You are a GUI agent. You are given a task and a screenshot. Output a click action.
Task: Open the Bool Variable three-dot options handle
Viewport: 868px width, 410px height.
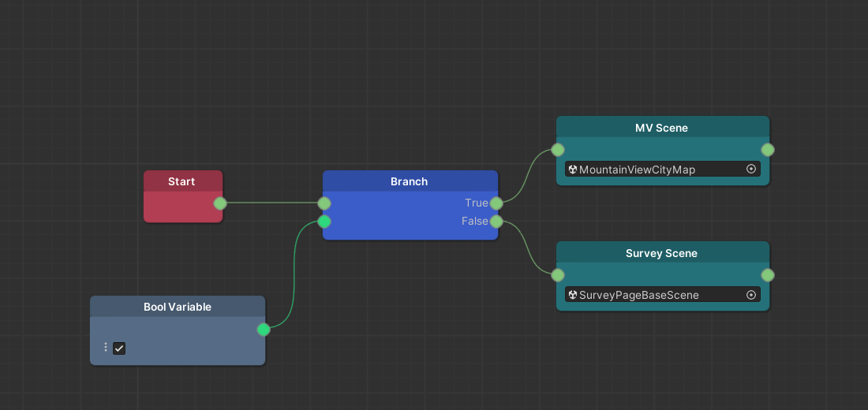pos(106,348)
